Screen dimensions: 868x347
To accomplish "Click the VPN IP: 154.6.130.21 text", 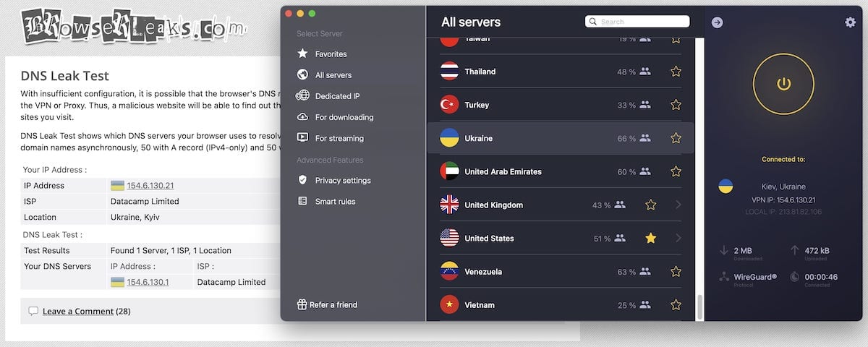I will coord(783,200).
